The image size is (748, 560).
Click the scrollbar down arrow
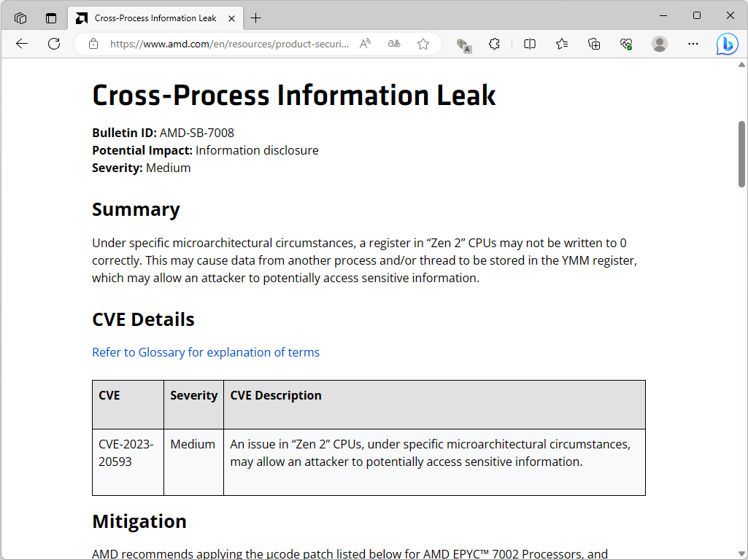pyautogui.click(x=741, y=554)
